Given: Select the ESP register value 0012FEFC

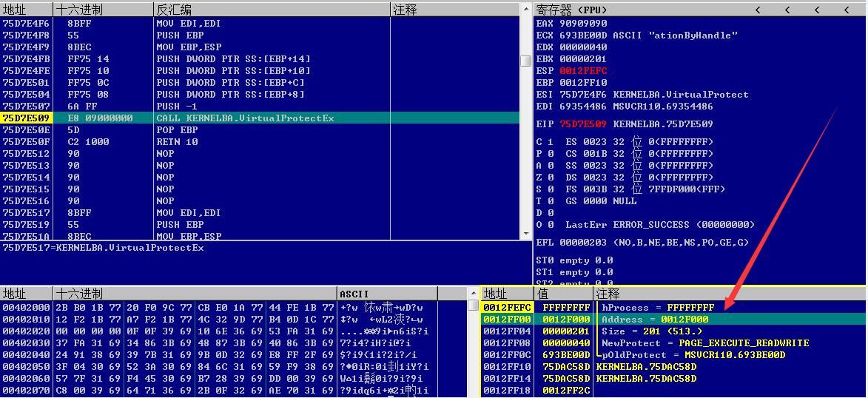Looking at the screenshot, I should pos(583,71).
